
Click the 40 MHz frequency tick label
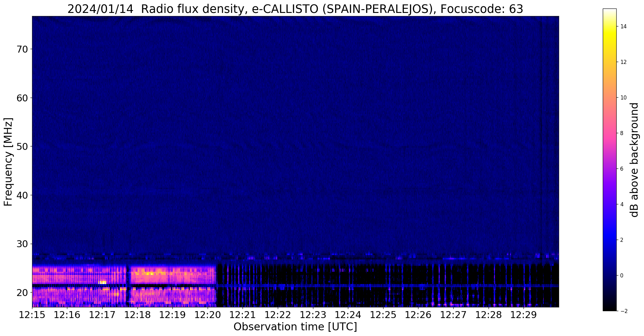point(22,195)
